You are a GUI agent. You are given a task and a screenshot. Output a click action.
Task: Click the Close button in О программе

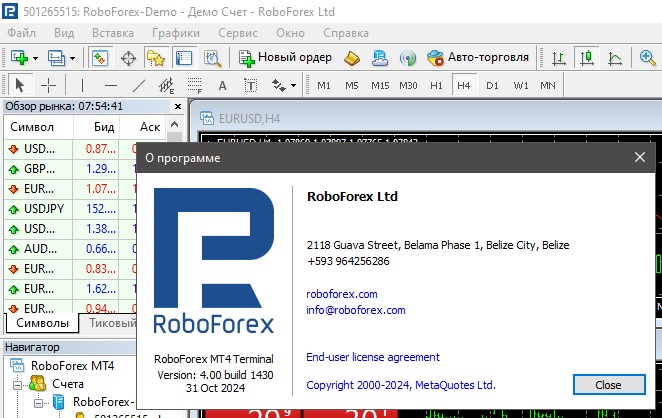pyautogui.click(x=609, y=385)
